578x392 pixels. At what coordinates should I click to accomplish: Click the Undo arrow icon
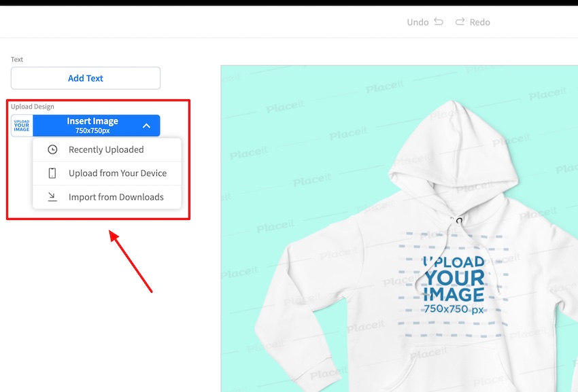pyautogui.click(x=439, y=22)
